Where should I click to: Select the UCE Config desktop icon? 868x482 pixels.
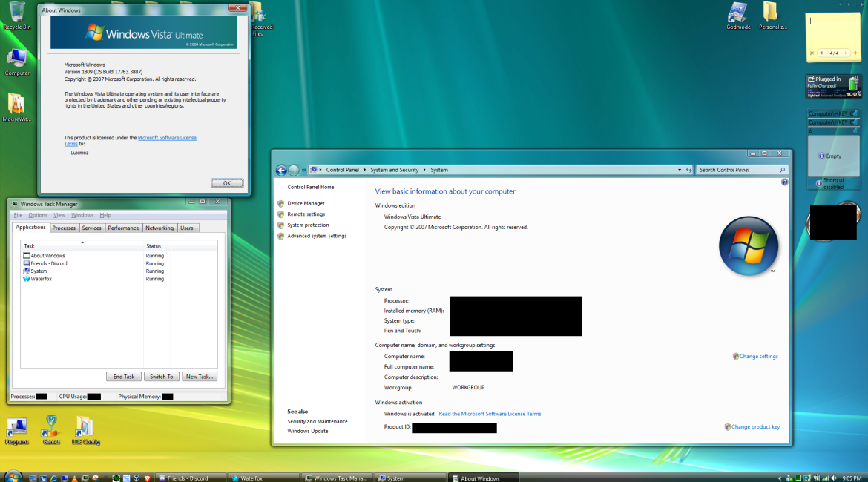click(x=85, y=431)
